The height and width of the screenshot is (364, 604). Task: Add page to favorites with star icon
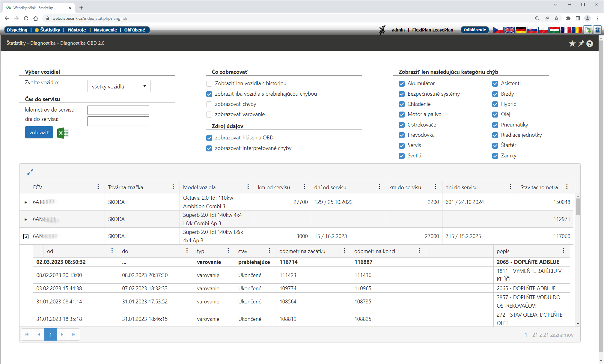pyautogui.click(x=572, y=44)
